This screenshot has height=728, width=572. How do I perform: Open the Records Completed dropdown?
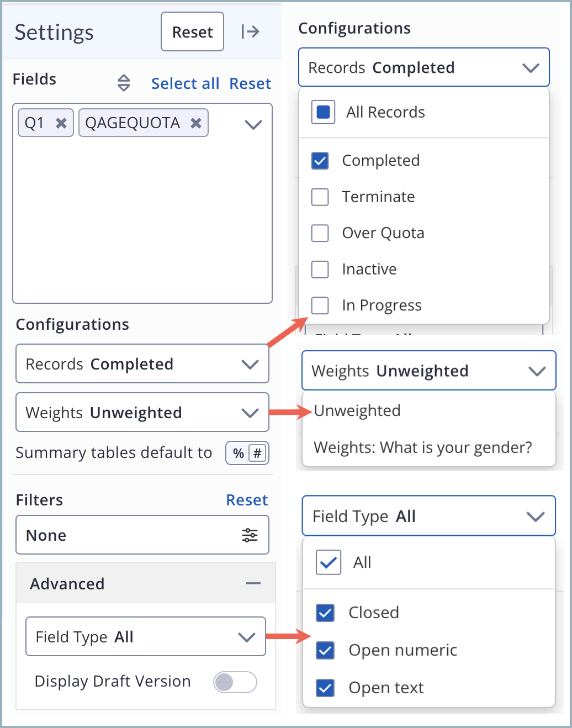142,363
